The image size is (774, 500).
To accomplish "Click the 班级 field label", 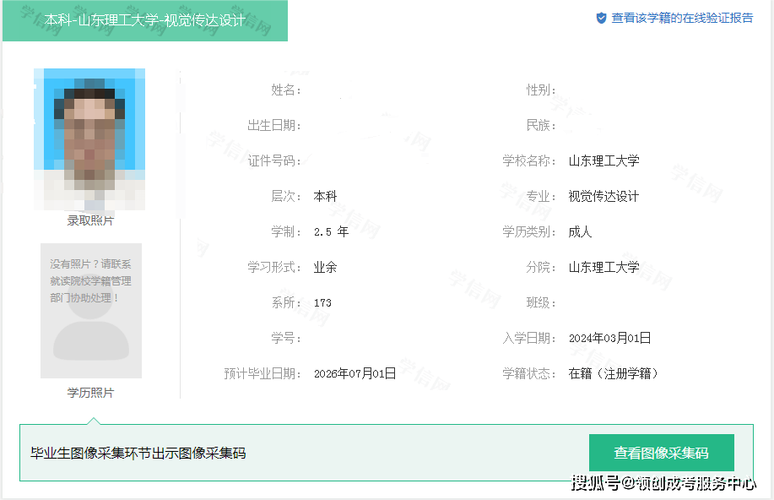I will [x=541, y=303].
